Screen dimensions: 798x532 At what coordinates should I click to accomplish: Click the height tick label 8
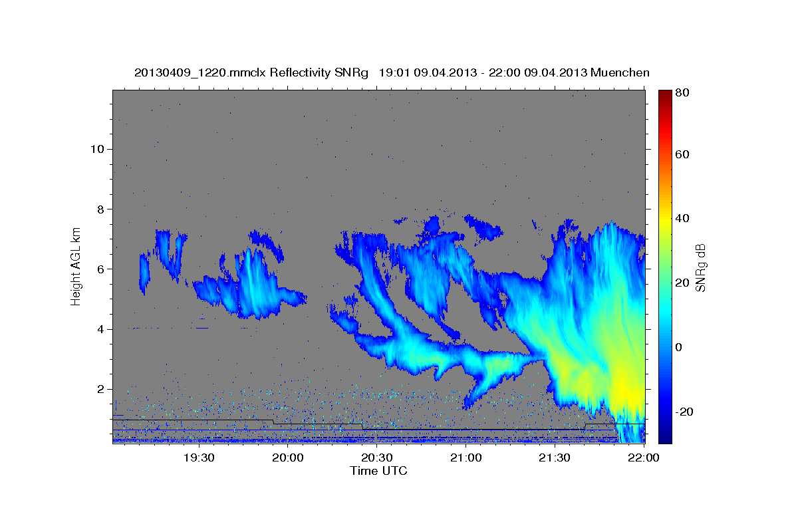tap(99, 209)
